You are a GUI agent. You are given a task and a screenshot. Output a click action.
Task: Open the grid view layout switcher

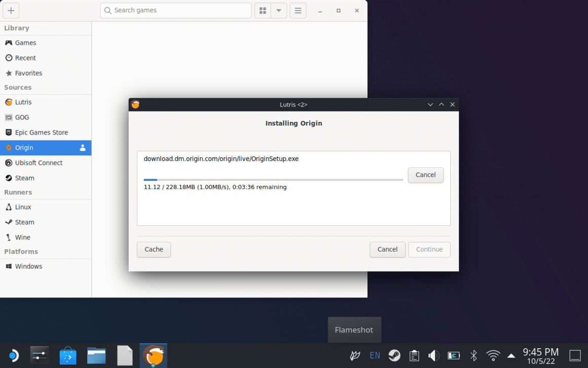263,10
